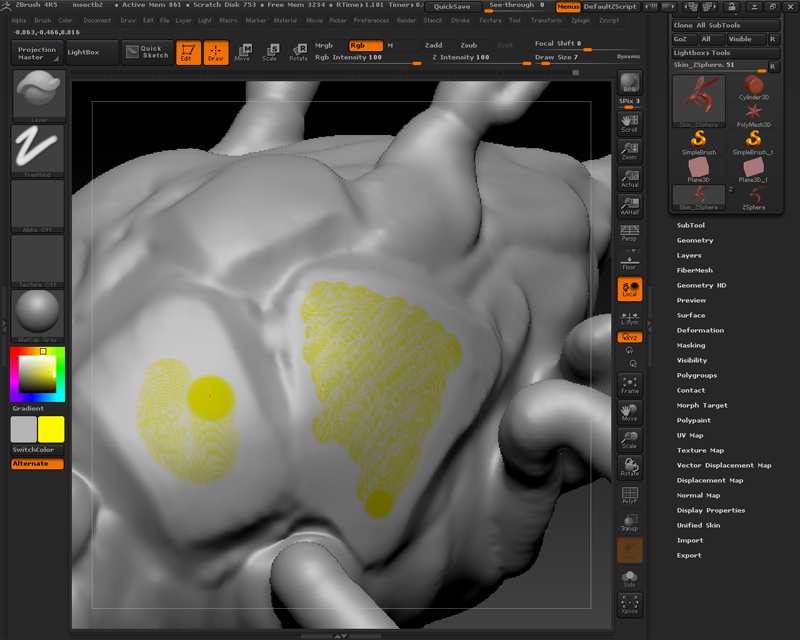Expand the UV Map section
Image resolution: width=800 pixels, height=640 pixels.
690,435
